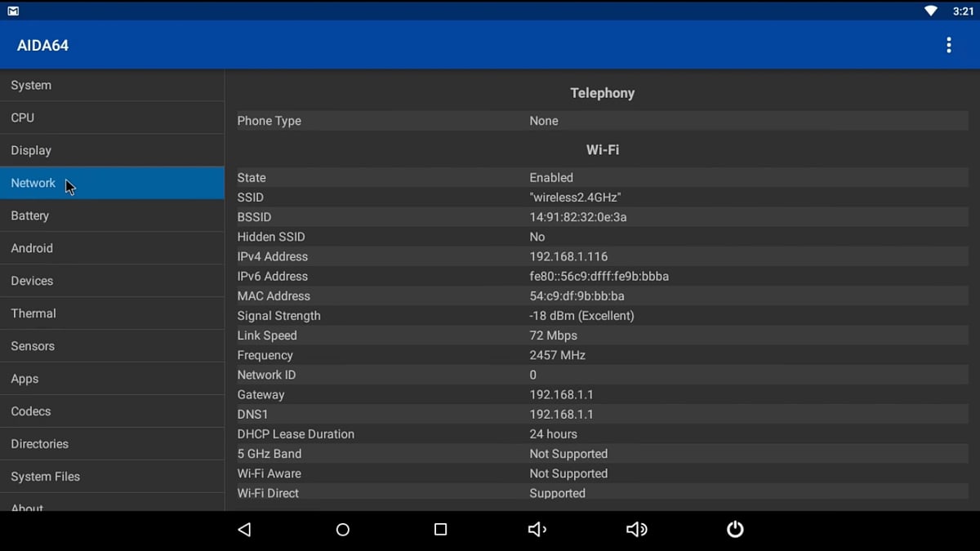
Task: Tap the Wi-Fi status bar icon
Action: point(931,10)
